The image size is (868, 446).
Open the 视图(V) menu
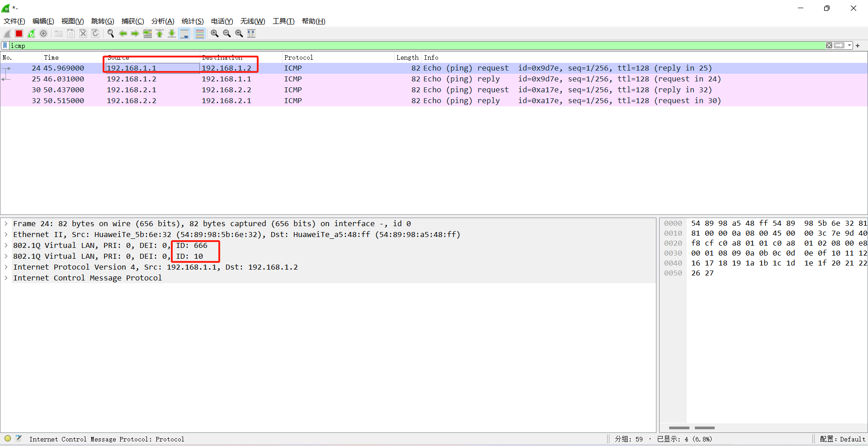(73, 21)
